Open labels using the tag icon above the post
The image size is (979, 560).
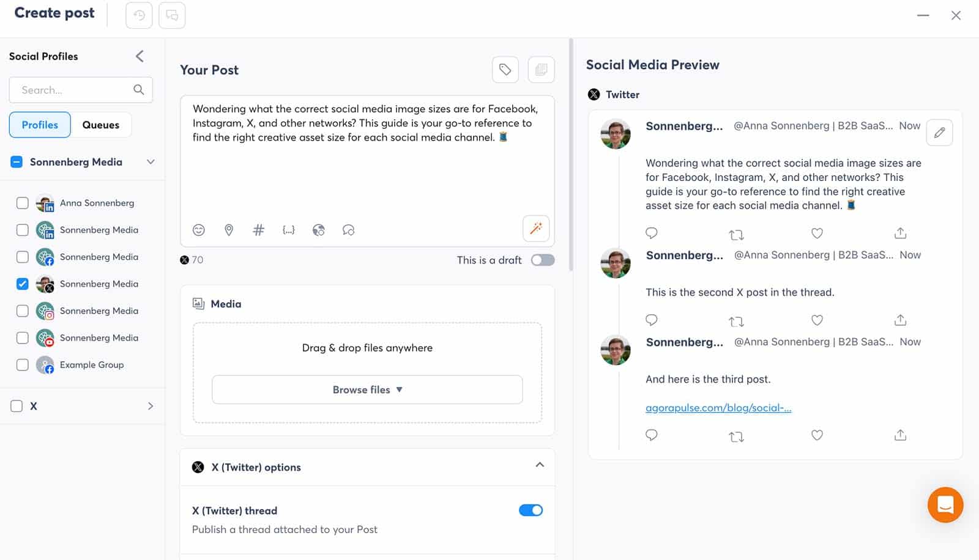[505, 69]
